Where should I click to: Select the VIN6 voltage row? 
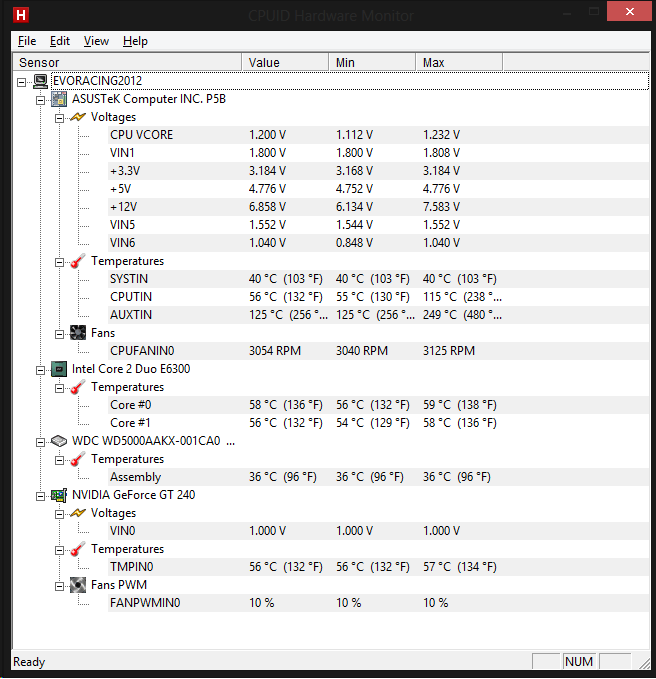(x=378, y=243)
